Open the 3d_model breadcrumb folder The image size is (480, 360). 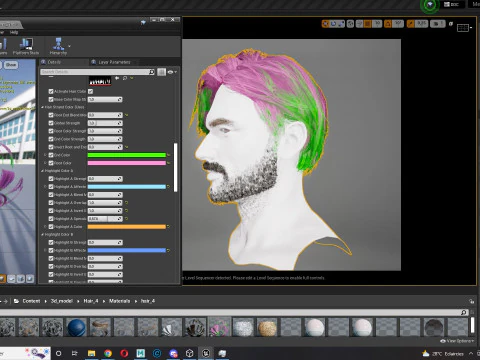[62, 301]
